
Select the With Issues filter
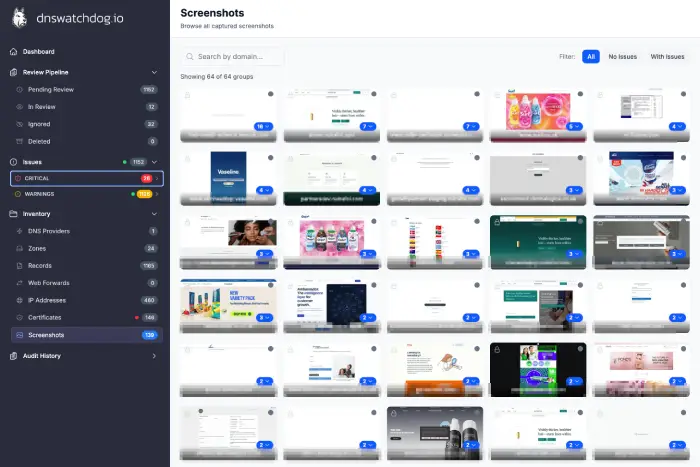[667, 57]
